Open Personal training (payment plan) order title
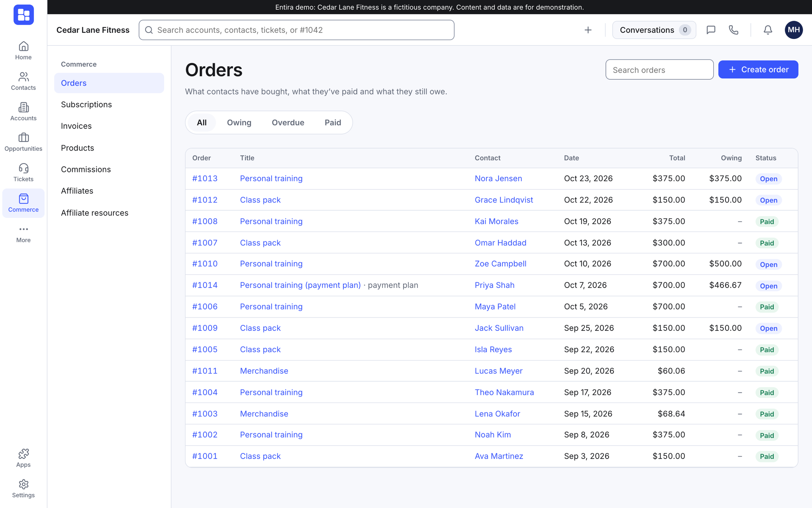The width and height of the screenshot is (812, 508). pos(300,285)
